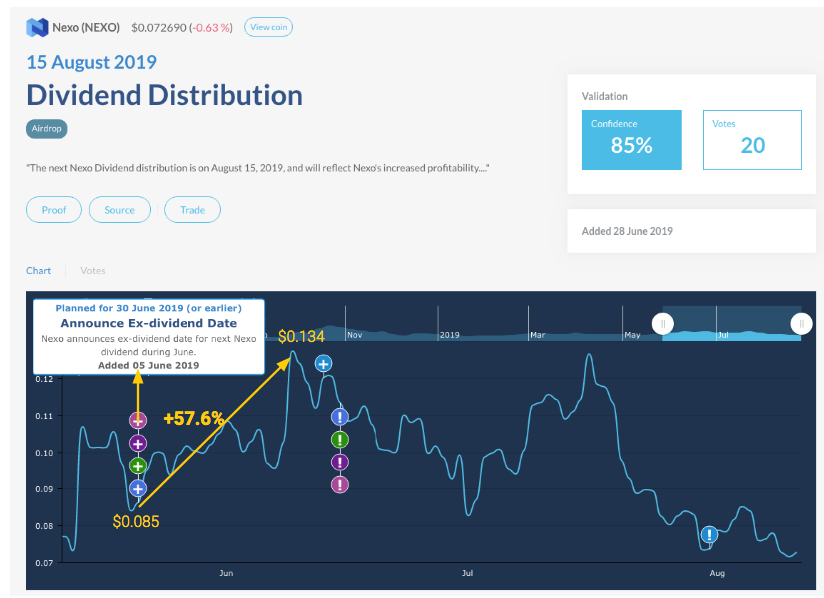824x598 pixels.
Task: Click the $0.072690 price text
Action: 159,28
